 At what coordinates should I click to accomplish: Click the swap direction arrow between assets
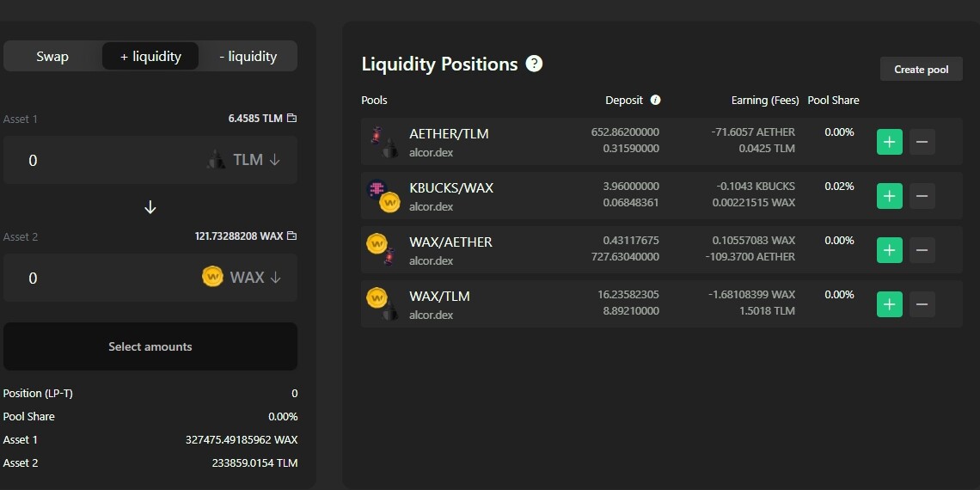(x=150, y=207)
